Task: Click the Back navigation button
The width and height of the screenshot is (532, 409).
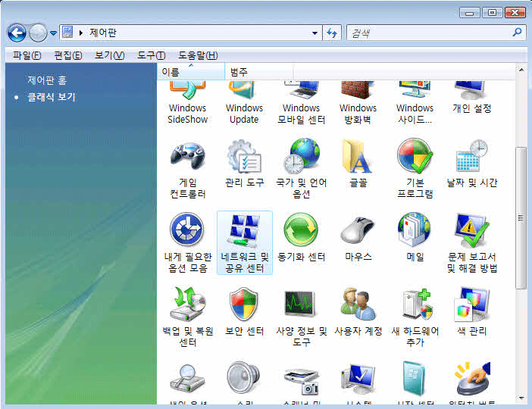Action: pyautogui.click(x=17, y=33)
